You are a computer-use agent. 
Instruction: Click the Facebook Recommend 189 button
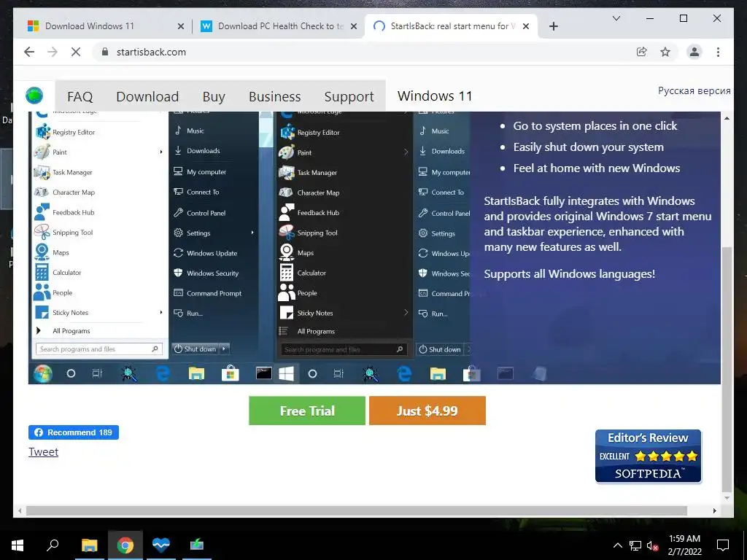coord(74,432)
